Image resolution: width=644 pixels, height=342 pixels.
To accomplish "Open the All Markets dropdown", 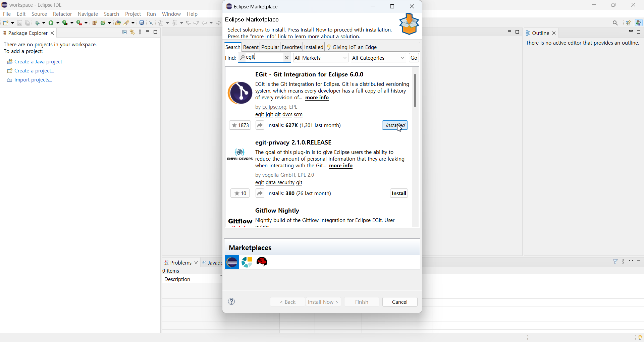I will (x=321, y=58).
